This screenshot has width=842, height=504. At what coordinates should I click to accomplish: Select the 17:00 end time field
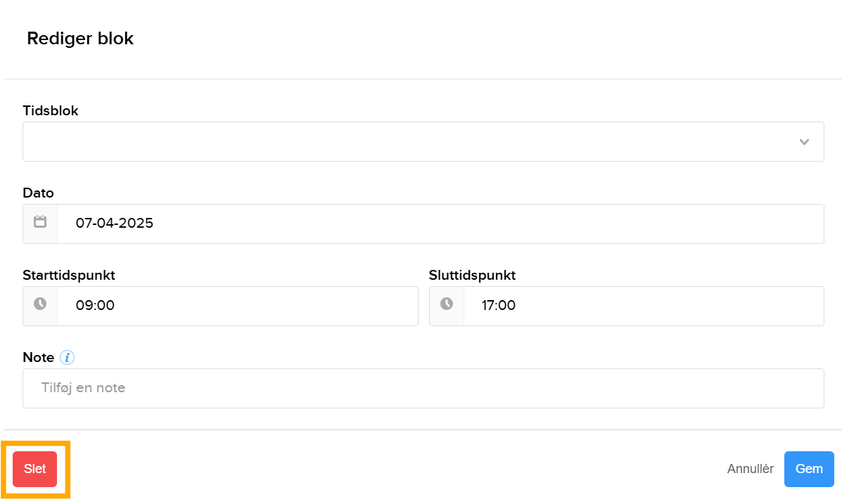(x=643, y=306)
